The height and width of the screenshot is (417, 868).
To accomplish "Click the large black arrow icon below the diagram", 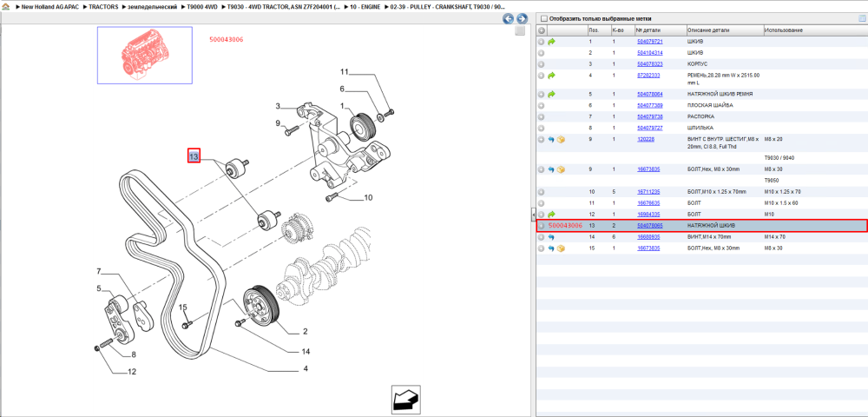I will pos(405,400).
